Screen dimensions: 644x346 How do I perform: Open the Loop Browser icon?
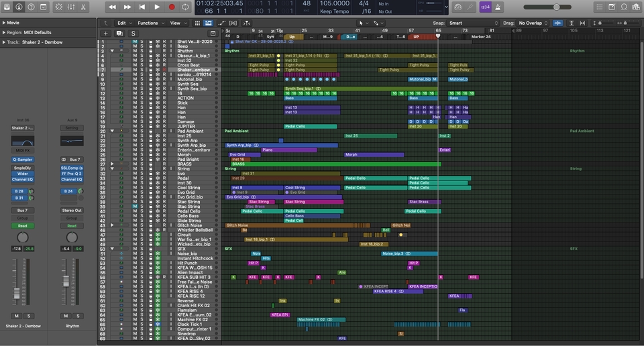[624, 7]
